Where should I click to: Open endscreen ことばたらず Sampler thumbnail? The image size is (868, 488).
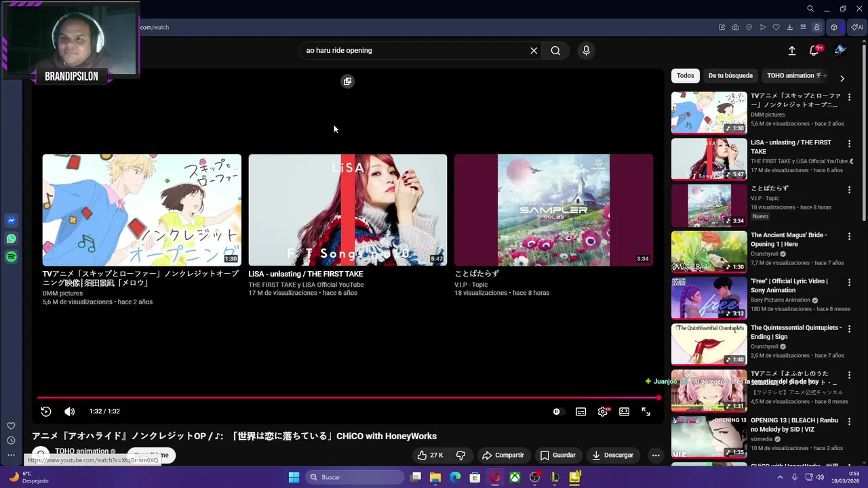553,210
